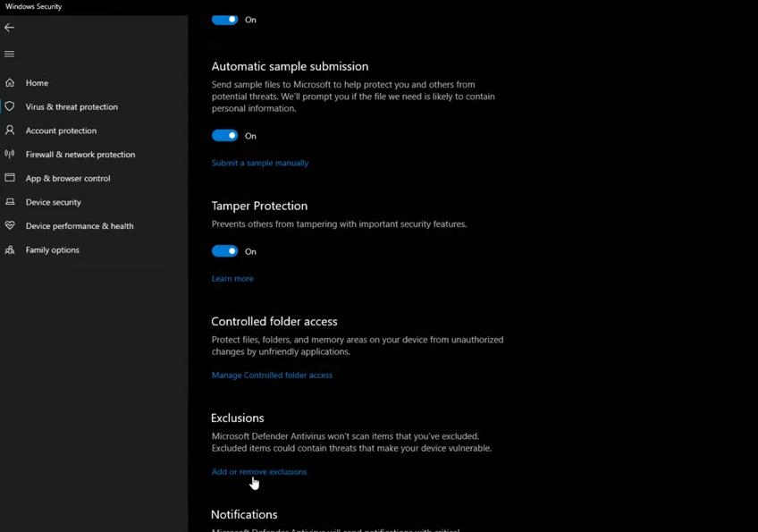Click the Firewall & network protection antenna icon
758x532 pixels.
10,155
